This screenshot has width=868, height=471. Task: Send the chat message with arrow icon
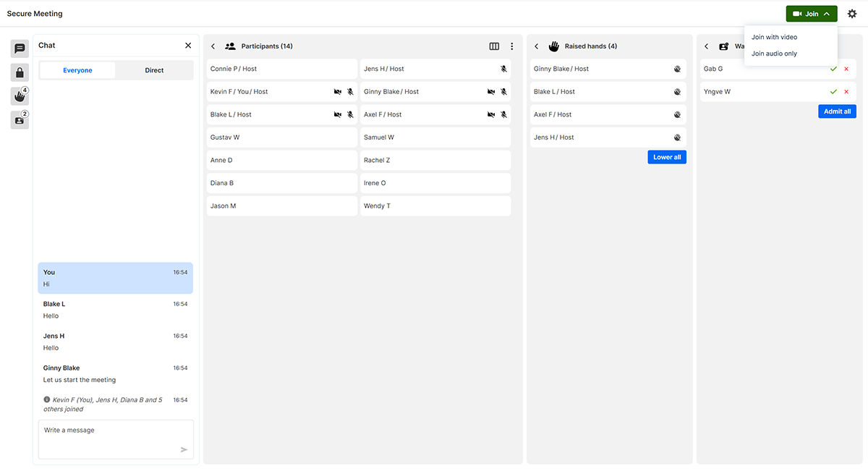tap(184, 449)
